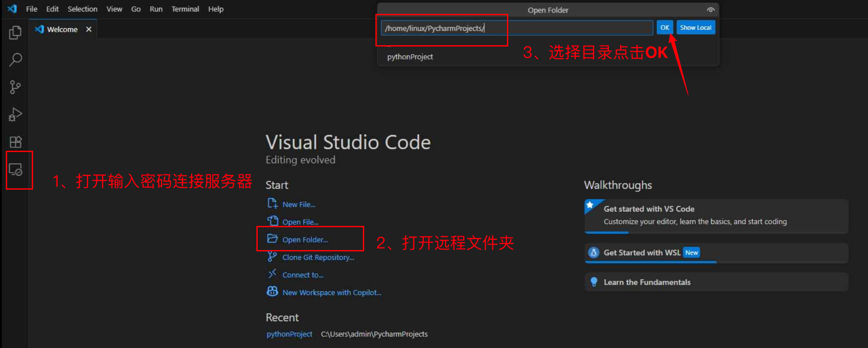Click the Clone Git Repository... link

point(318,257)
